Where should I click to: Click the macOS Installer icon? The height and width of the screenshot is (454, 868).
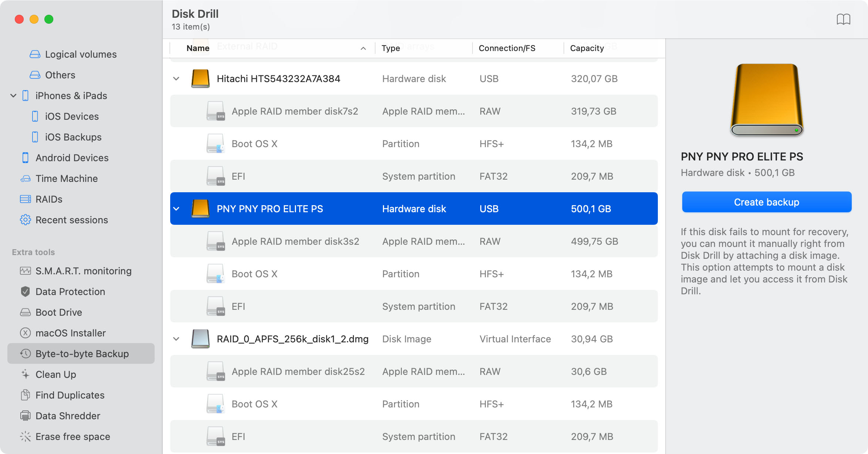pyautogui.click(x=25, y=333)
